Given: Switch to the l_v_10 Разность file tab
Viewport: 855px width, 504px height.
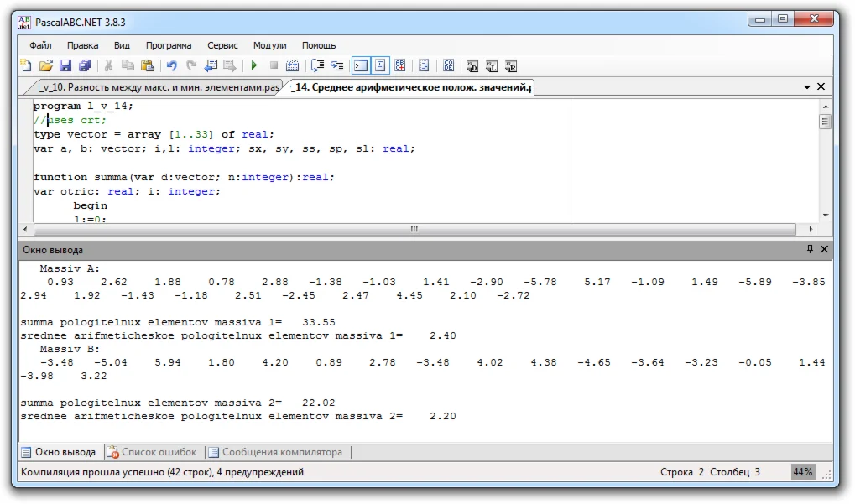Looking at the screenshot, I should [158, 87].
